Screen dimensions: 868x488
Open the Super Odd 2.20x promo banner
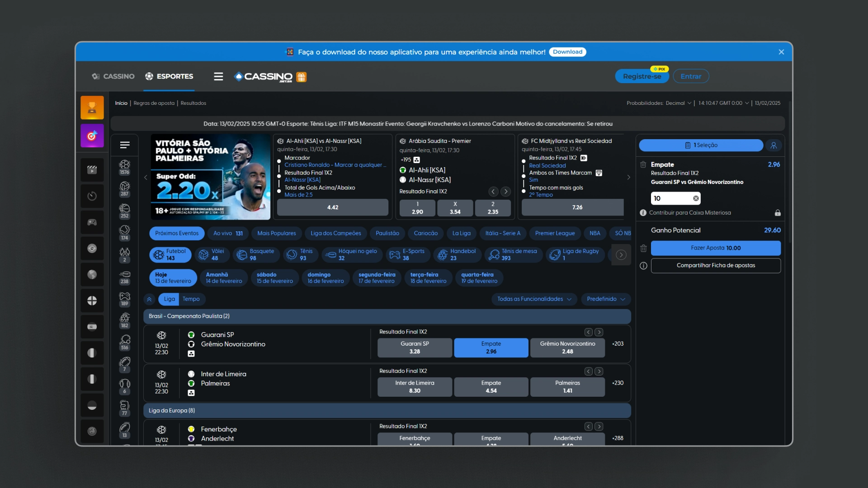pyautogui.click(x=210, y=177)
